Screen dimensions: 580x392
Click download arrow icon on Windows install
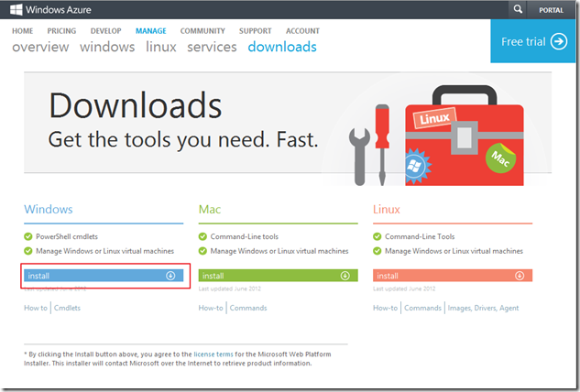pos(170,276)
